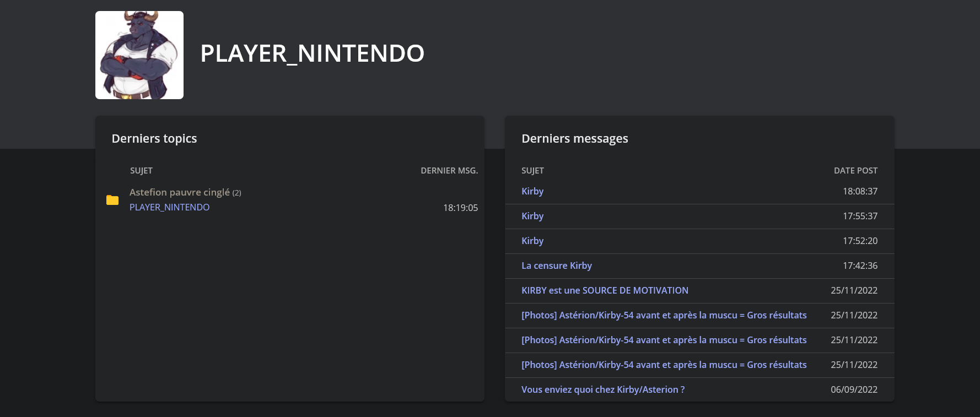Click the 18:08:37 post time

tap(860, 191)
